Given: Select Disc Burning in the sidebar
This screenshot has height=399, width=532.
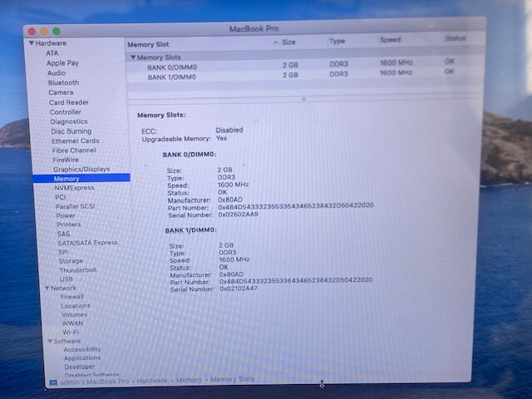Looking at the screenshot, I should click(71, 131).
